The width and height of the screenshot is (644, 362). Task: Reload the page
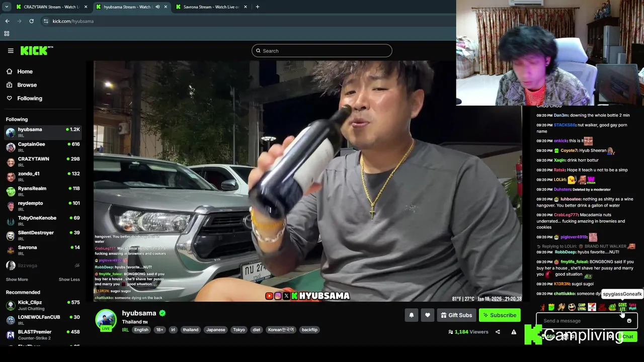click(x=31, y=21)
